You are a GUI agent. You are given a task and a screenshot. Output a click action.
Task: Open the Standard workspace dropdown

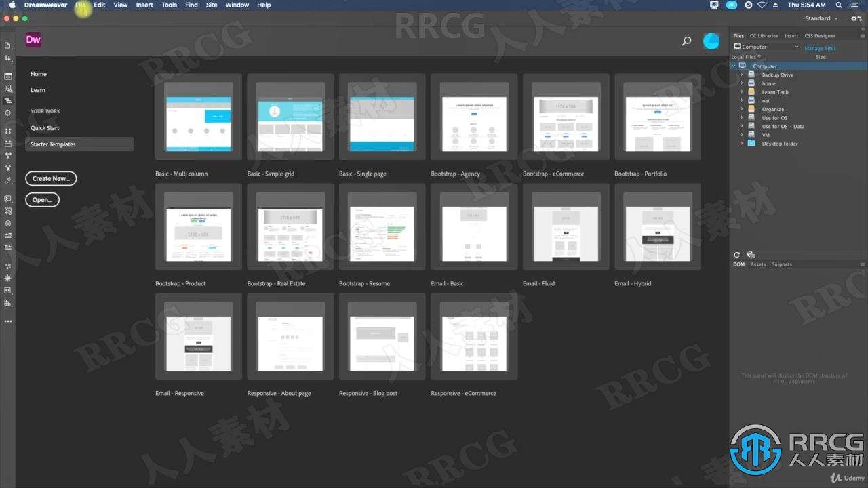tap(821, 18)
